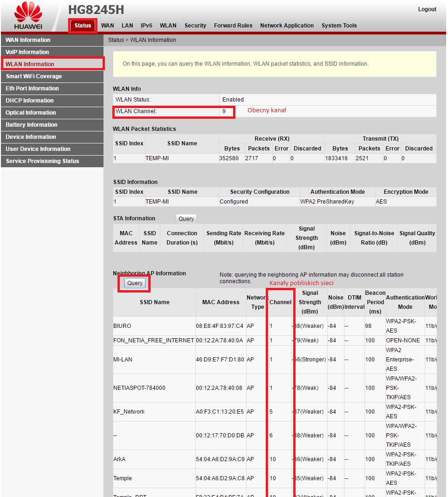The width and height of the screenshot is (448, 497).
Task: Click received bytes value 352580
Action: click(229, 158)
